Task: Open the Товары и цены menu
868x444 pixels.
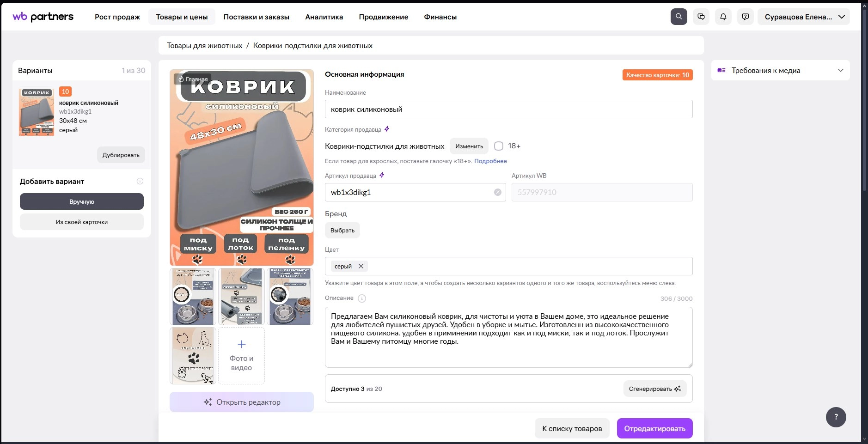Action: pyautogui.click(x=182, y=17)
